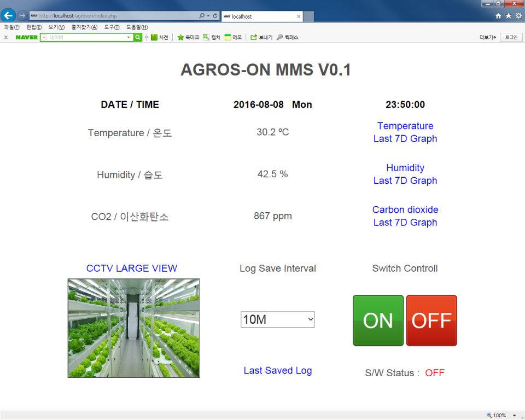Click the CCTV greenhouse thumbnail image
Screen dimensions: 525x420
134,328
